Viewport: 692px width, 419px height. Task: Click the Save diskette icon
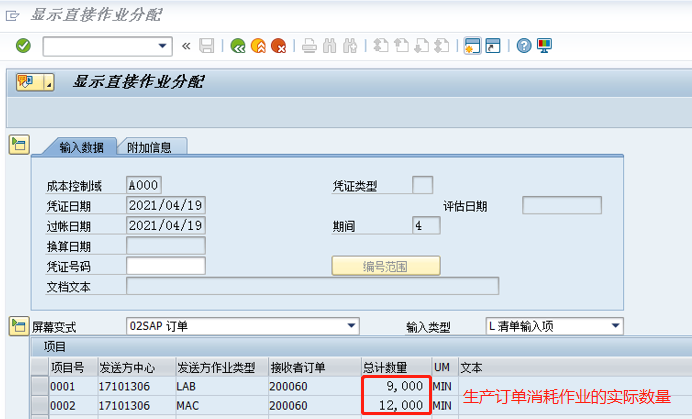tap(207, 45)
